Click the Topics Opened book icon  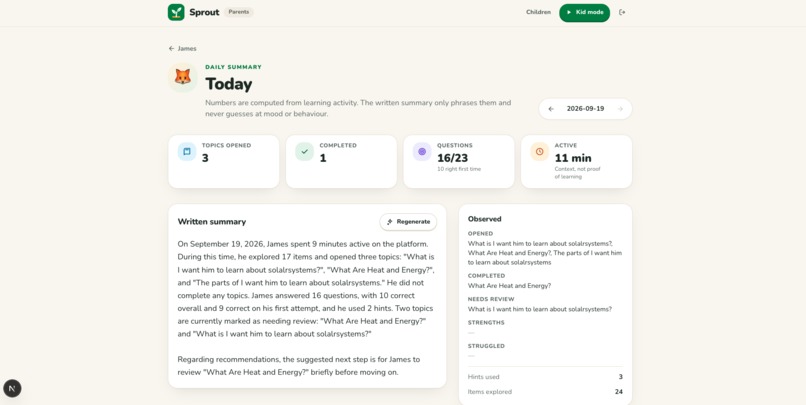tap(187, 152)
